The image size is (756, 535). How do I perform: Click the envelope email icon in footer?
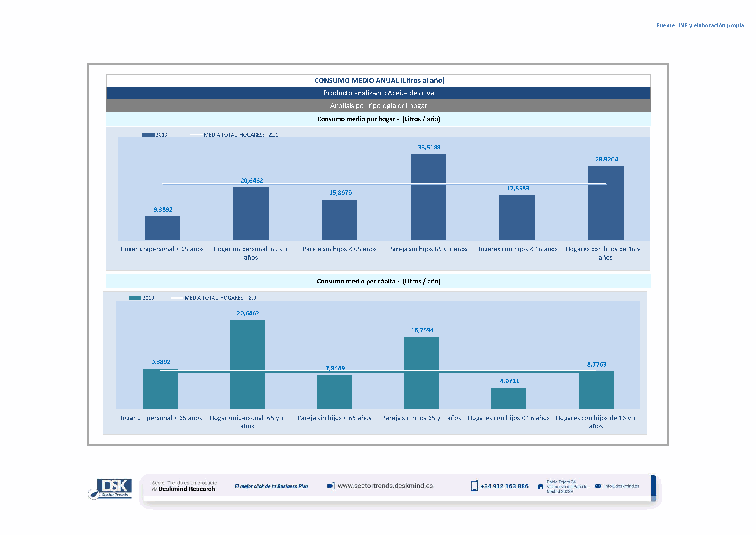tap(598, 486)
